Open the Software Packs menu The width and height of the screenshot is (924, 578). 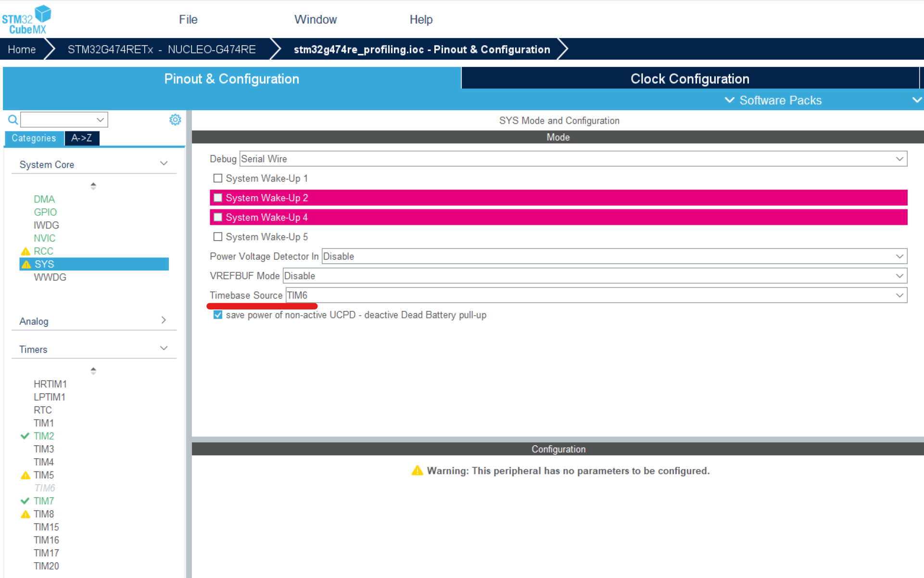[779, 100]
